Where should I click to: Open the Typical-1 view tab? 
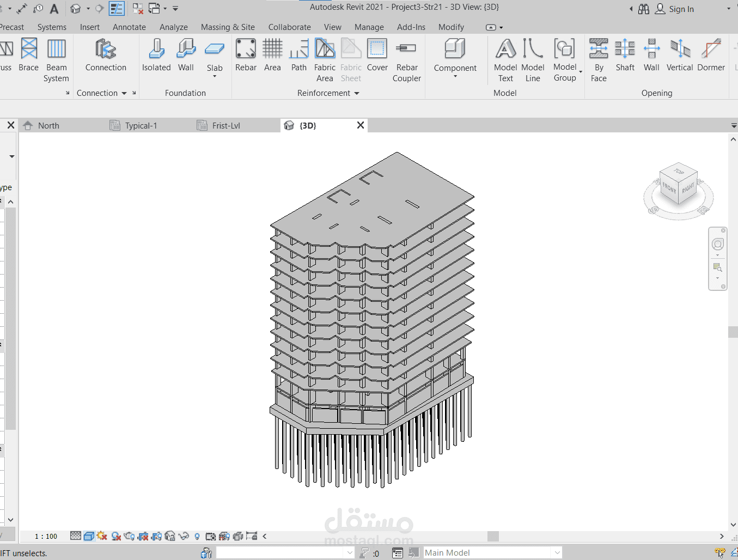pos(141,126)
